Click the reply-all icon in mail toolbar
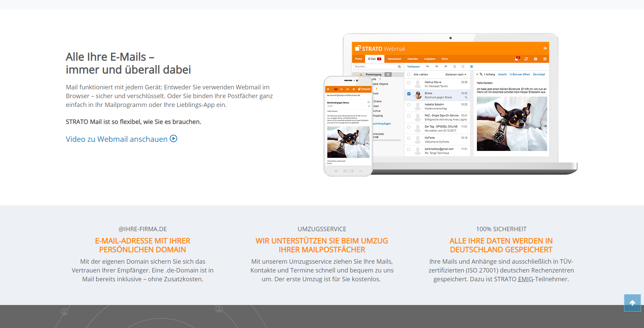This screenshot has width=644, height=328. 437,67
